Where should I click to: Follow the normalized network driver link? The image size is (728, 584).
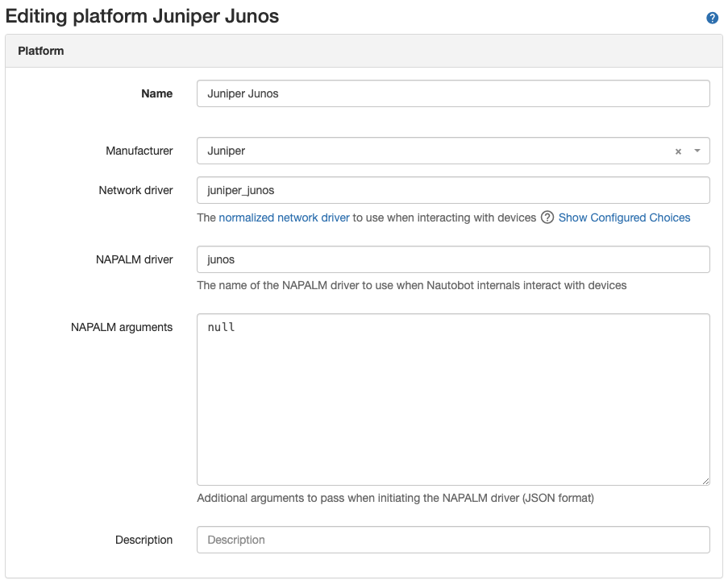tap(284, 217)
